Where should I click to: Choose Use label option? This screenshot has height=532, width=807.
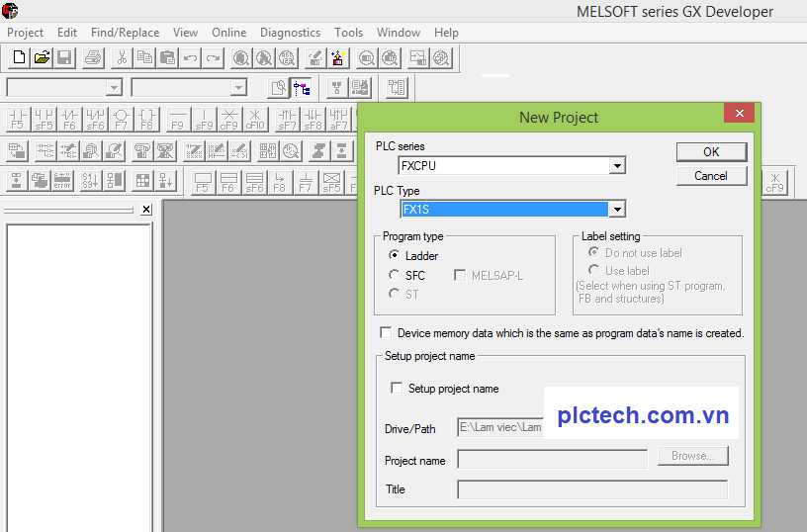(619, 271)
